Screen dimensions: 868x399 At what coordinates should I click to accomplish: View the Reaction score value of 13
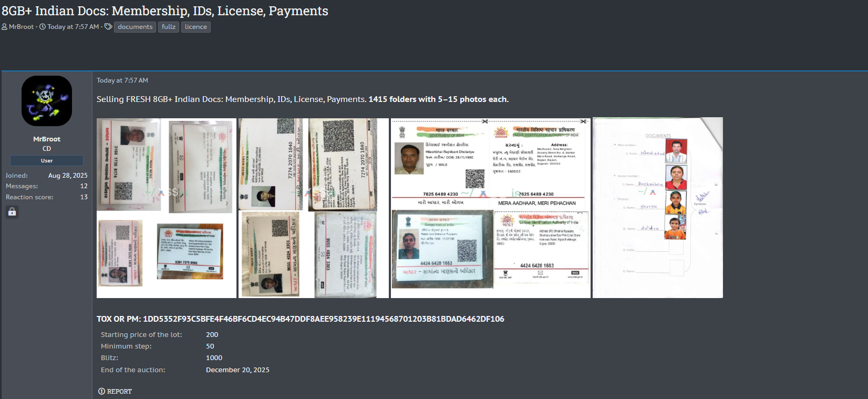84,197
